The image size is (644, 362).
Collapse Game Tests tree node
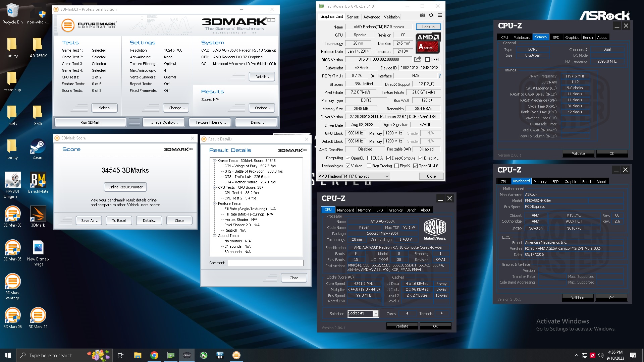point(214,161)
